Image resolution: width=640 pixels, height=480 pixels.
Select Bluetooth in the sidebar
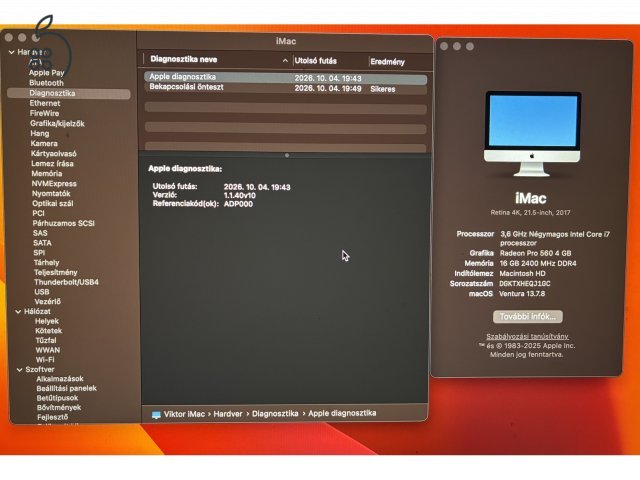[x=46, y=83]
